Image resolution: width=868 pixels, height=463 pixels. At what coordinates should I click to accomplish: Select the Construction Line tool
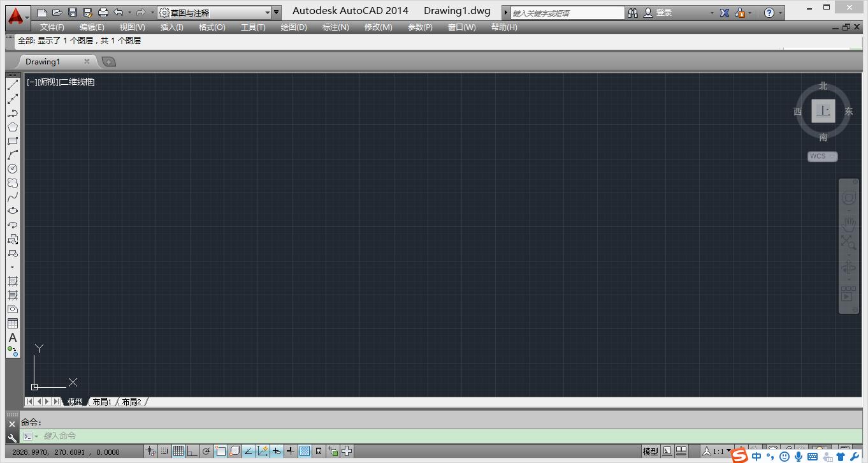tap(13, 99)
